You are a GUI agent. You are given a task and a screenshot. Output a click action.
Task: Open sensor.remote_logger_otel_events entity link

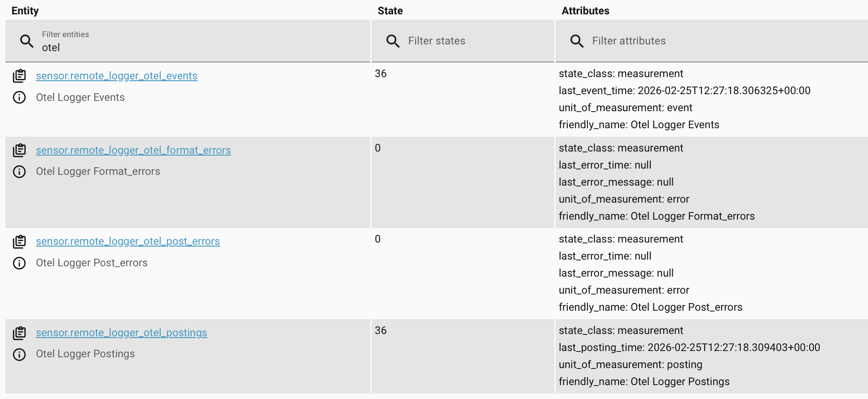tap(116, 76)
